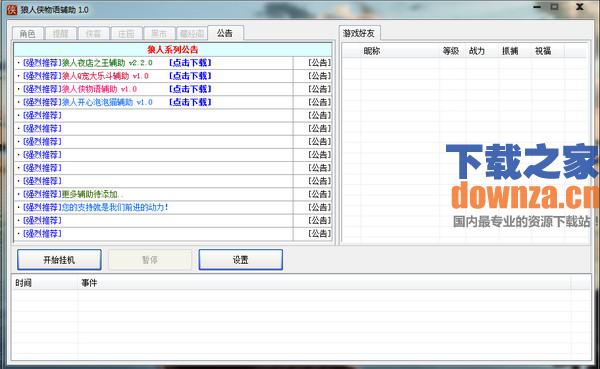
Task: Click the 更多辅助待添加 announcement entry
Action: (92, 194)
